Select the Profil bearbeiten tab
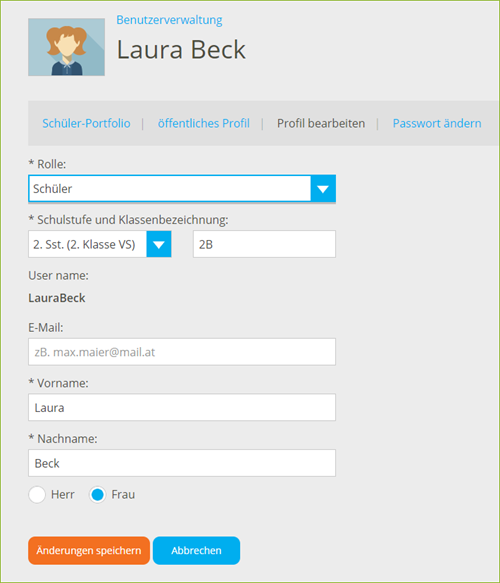This screenshot has width=500, height=583. click(321, 123)
